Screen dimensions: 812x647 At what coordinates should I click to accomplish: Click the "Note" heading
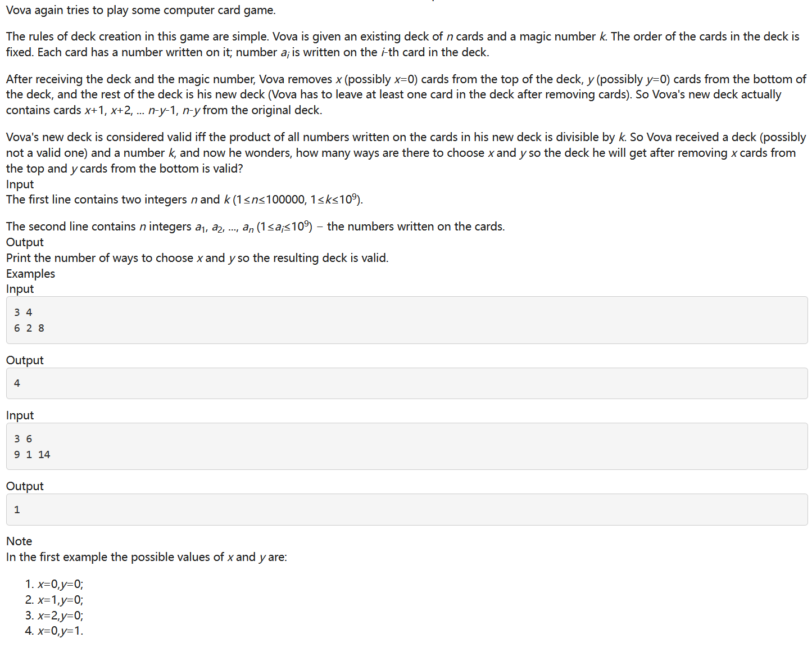tap(19, 541)
